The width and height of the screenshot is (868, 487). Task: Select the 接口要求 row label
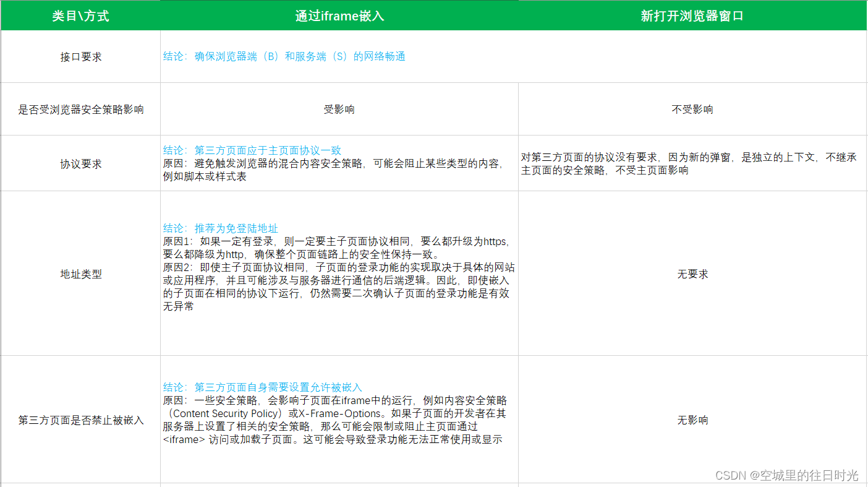81,57
